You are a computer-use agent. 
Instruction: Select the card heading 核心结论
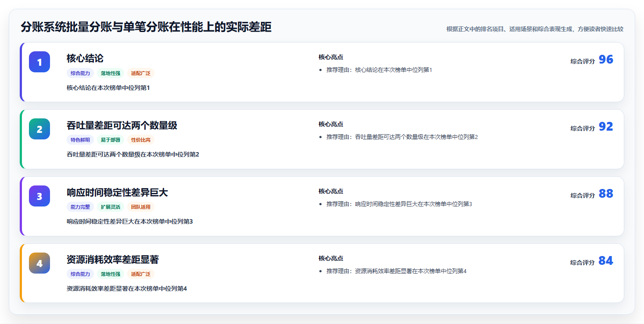click(85, 58)
